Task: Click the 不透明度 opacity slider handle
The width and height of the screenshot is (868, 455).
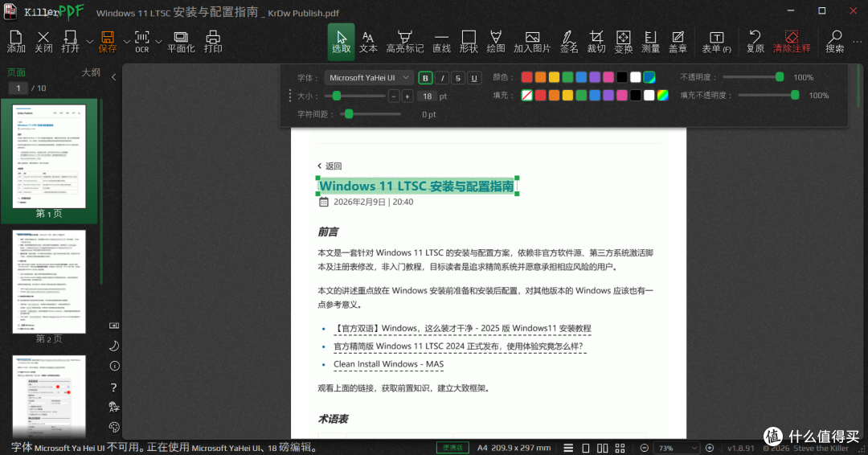Action: [x=780, y=77]
